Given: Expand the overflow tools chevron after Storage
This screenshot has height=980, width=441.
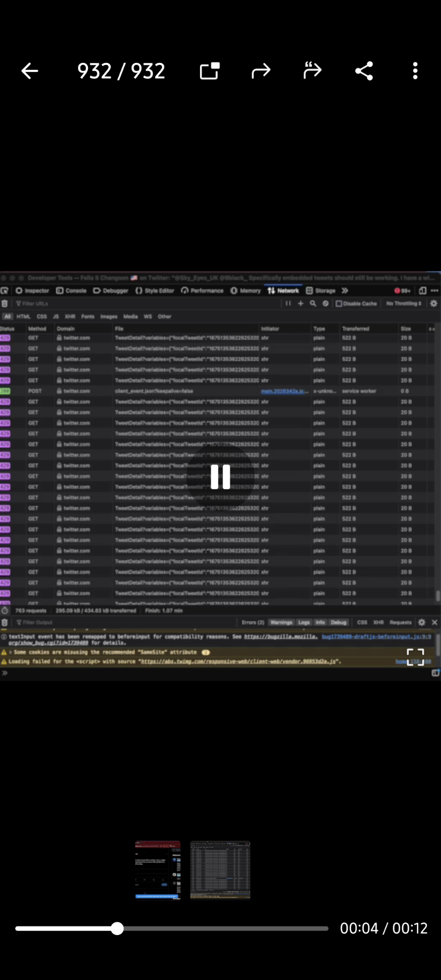Looking at the screenshot, I should point(345,290).
